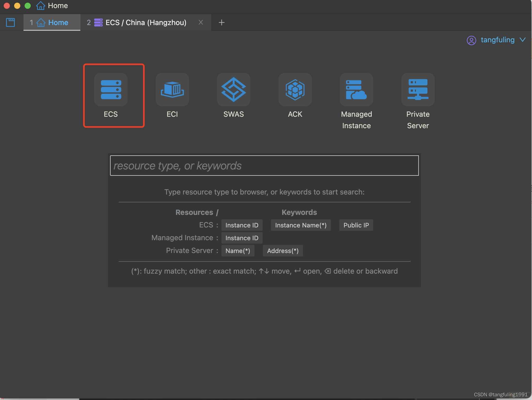Select the Private Server Name(*) keyword
The image size is (532, 400).
[x=238, y=251]
